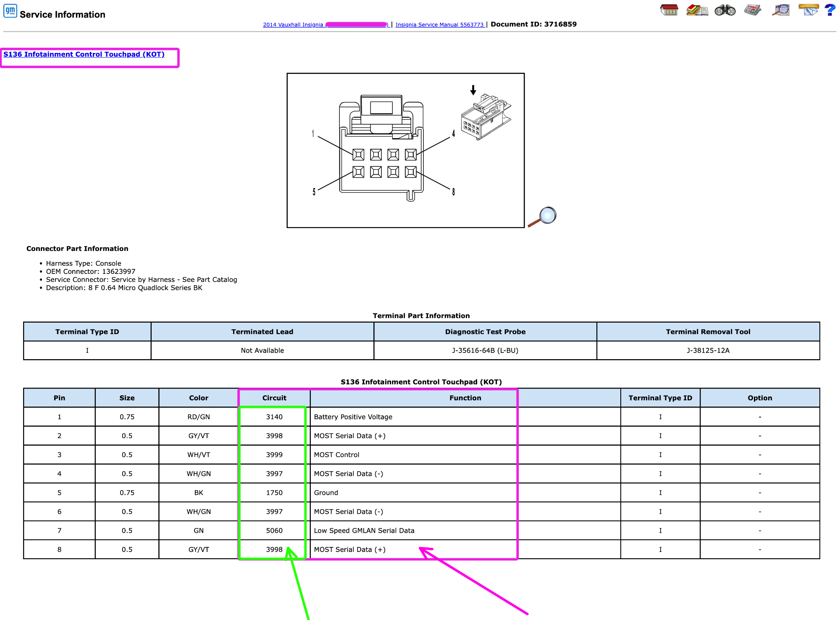
Task: Click the GM logo icon
Action: (10, 11)
